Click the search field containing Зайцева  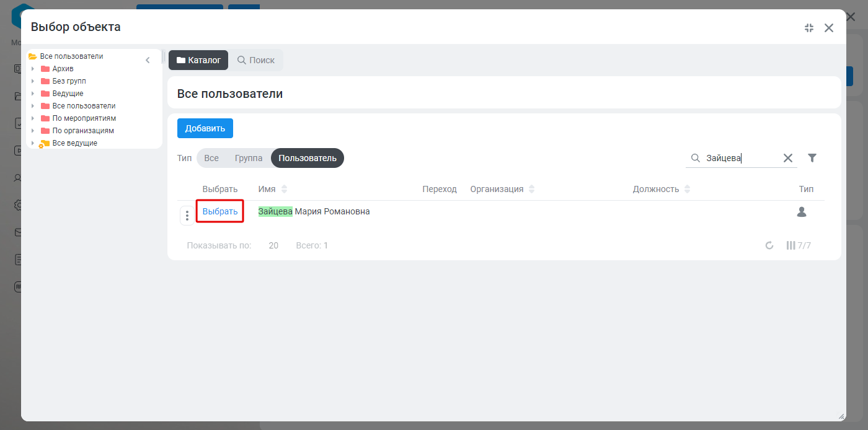[741, 158]
